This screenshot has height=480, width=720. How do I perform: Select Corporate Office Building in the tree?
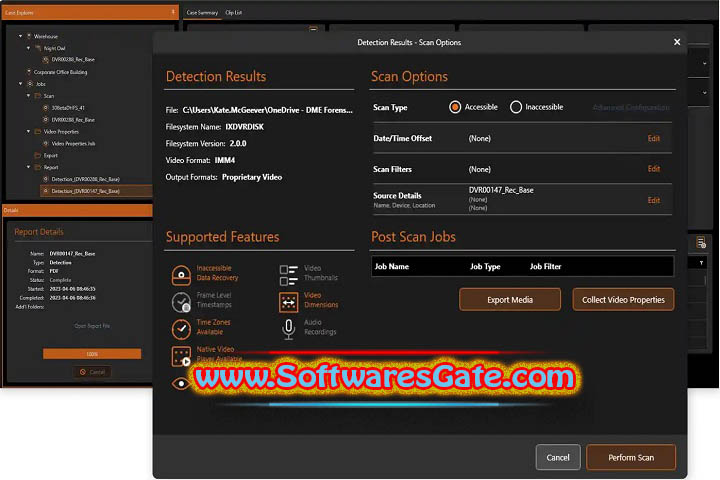pyautogui.click(x=60, y=72)
